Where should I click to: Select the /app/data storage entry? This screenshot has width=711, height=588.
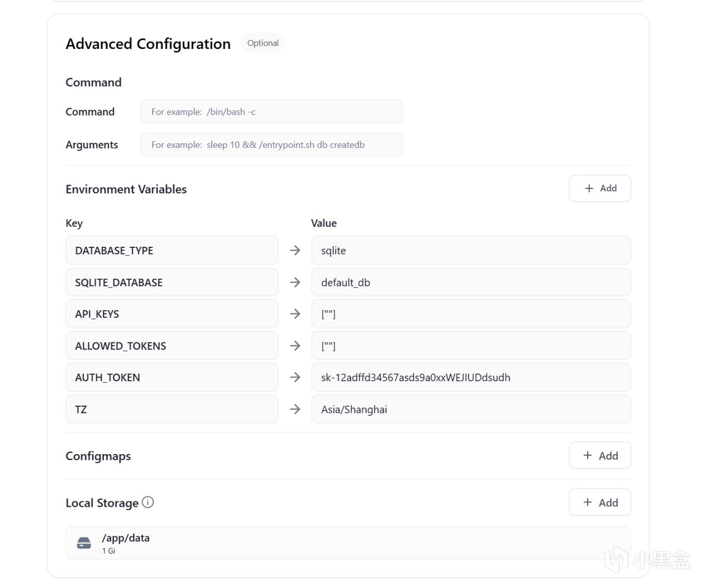[348, 543]
